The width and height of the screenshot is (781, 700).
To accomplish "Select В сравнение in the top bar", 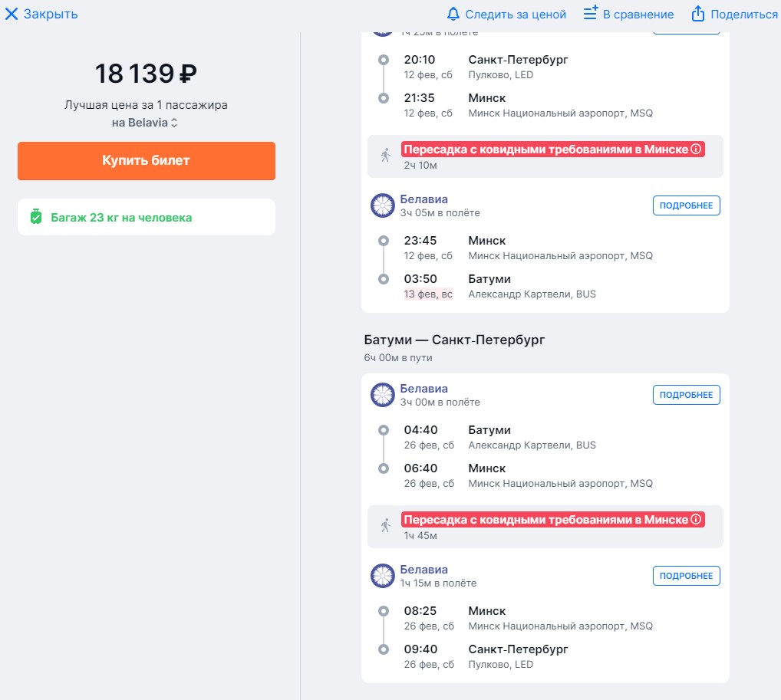I will pos(638,15).
